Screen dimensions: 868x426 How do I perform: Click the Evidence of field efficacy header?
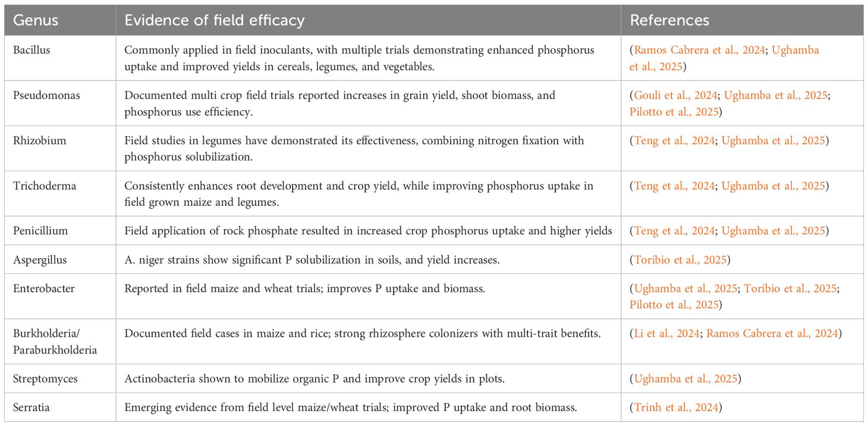tap(214, 20)
